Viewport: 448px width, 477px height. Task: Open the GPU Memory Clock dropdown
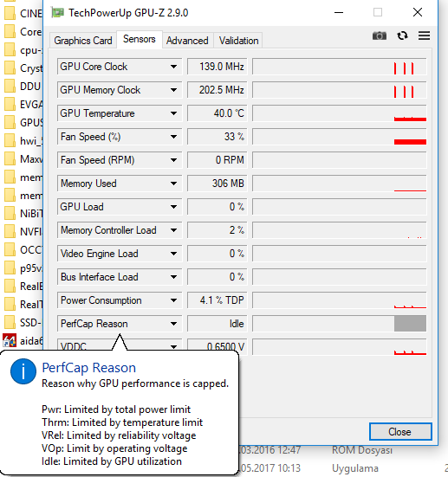pyautogui.click(x=173, y=90)
